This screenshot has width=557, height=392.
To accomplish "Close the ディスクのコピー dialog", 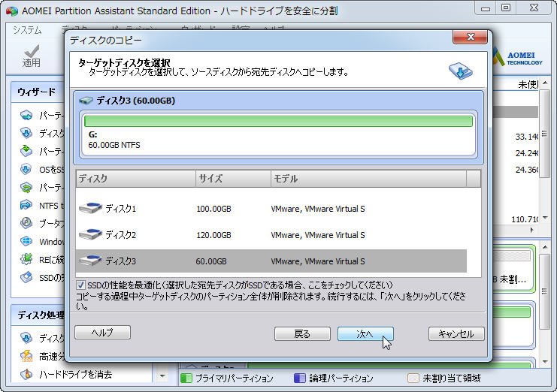I will point(471,37).
